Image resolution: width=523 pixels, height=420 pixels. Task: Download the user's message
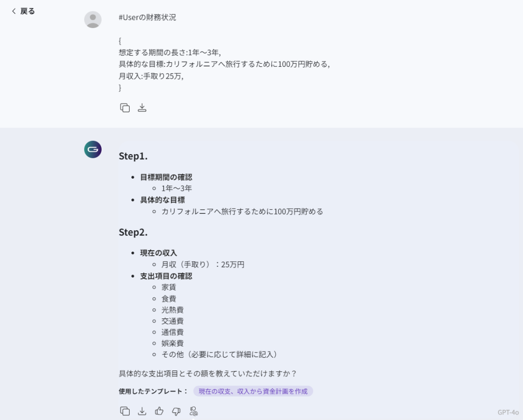(142, 108)
